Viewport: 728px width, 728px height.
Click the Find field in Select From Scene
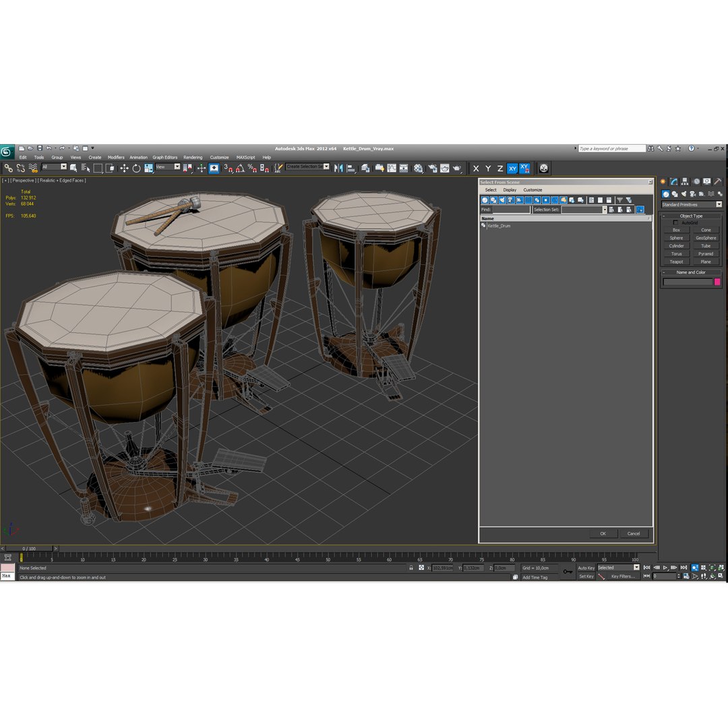coord(511,210)
